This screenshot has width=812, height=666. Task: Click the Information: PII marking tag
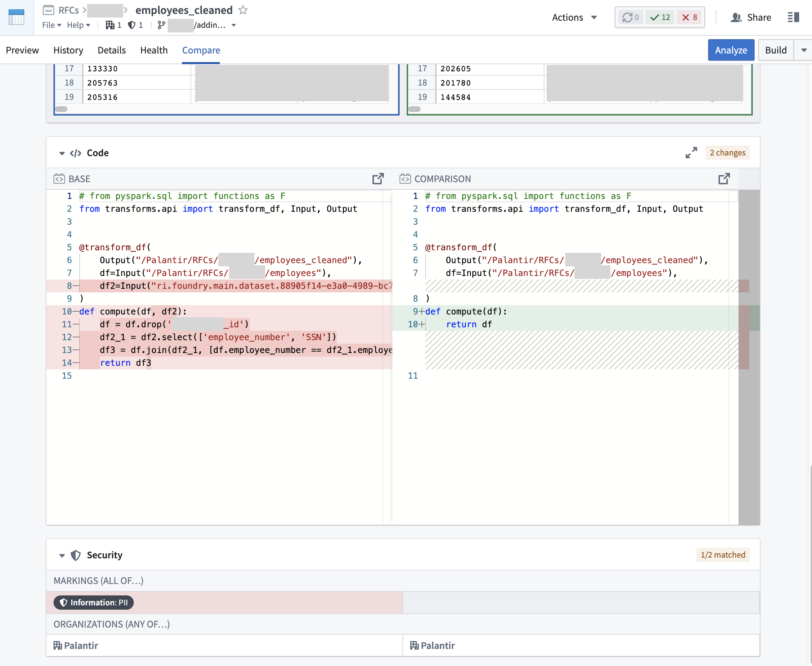point(94,602)
